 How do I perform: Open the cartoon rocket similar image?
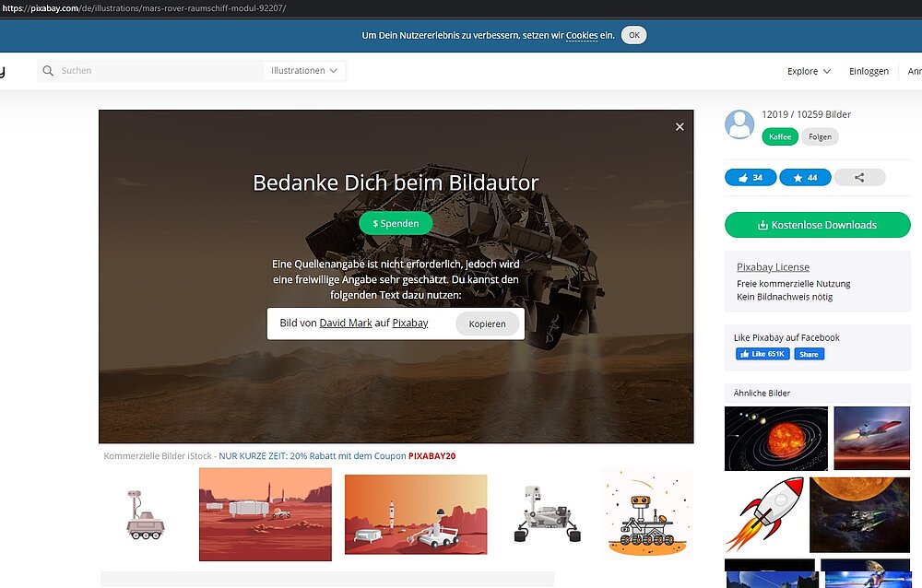pos(763,514)
